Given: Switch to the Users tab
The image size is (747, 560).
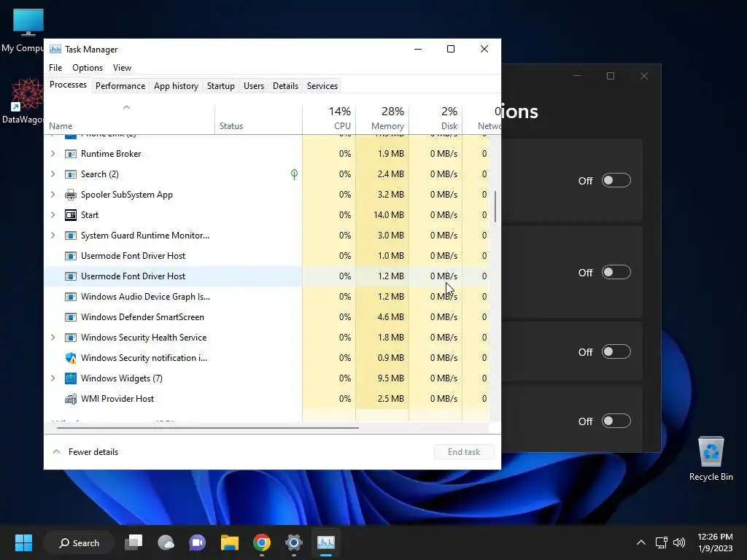Looking at the screenshot, I should [253, 86].
